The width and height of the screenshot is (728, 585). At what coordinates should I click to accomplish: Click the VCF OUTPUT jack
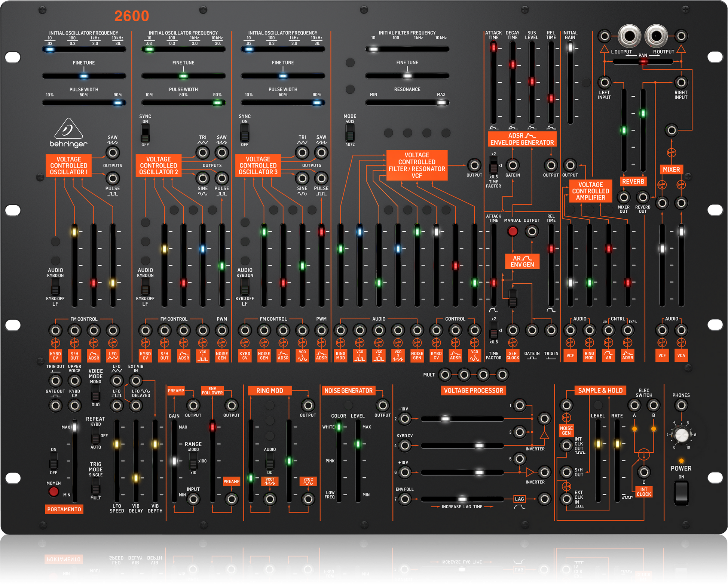474,166
